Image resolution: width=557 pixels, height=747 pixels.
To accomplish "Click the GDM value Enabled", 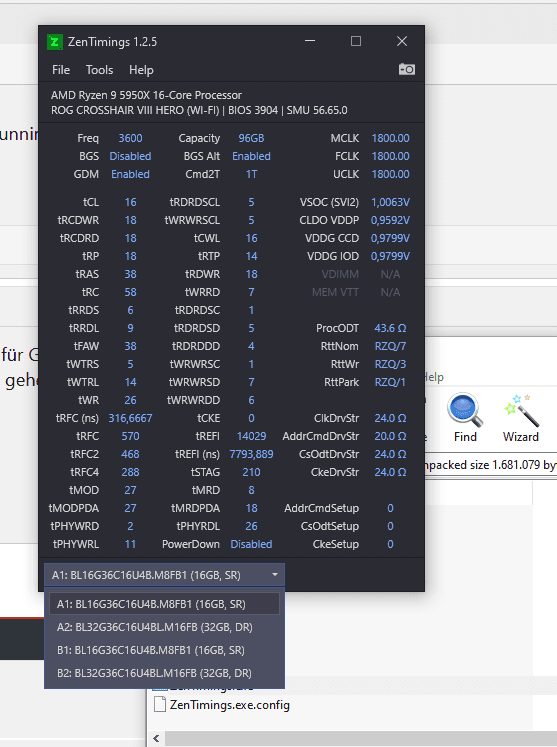I will coord(130,174).
